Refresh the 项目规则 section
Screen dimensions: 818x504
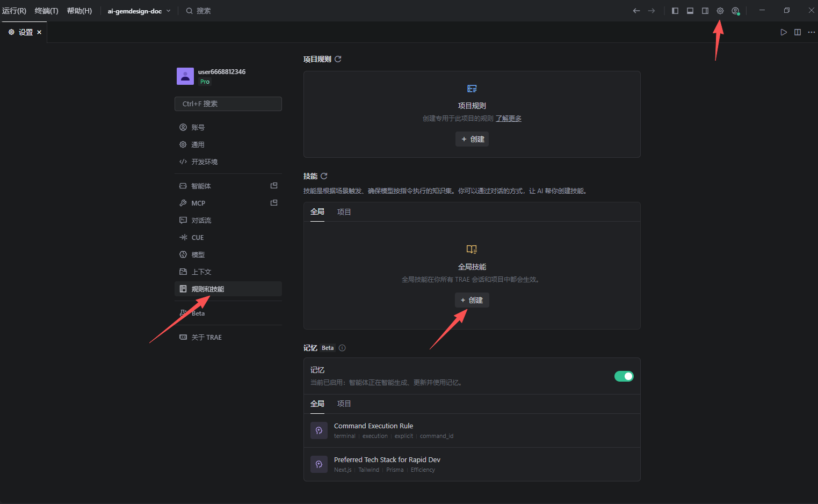[338, 59]
